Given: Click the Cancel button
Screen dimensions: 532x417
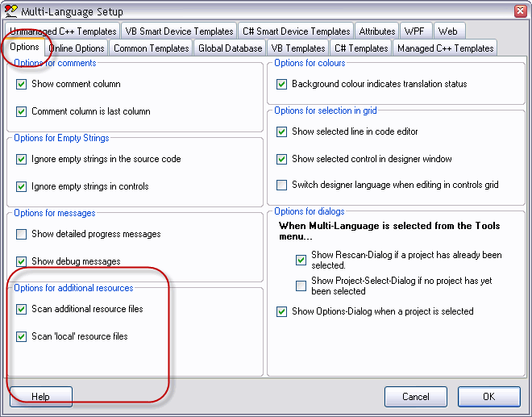Looking at the screenshot, I should 415,397.
